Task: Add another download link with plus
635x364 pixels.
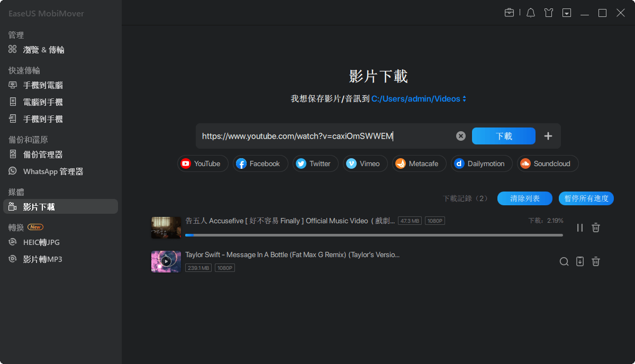Action: (548, 135)
